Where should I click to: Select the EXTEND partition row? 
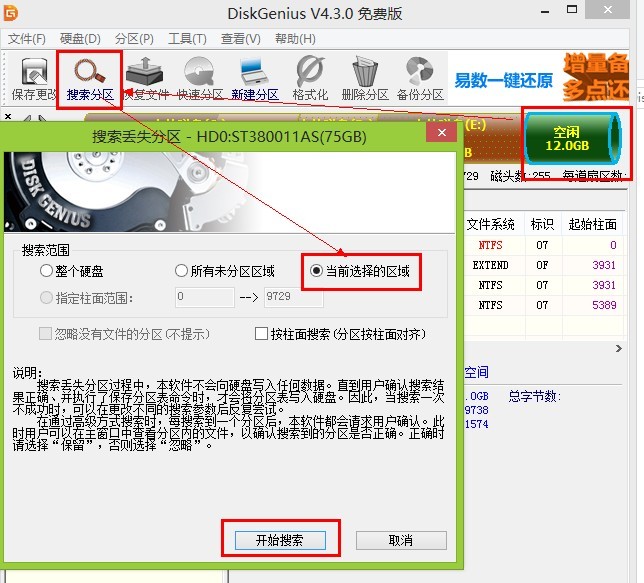point(544,265)
